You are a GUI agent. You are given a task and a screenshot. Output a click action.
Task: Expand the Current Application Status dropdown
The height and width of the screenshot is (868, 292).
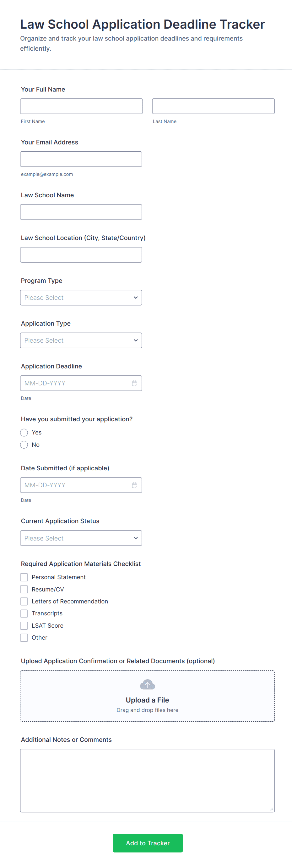pos(81,538)
